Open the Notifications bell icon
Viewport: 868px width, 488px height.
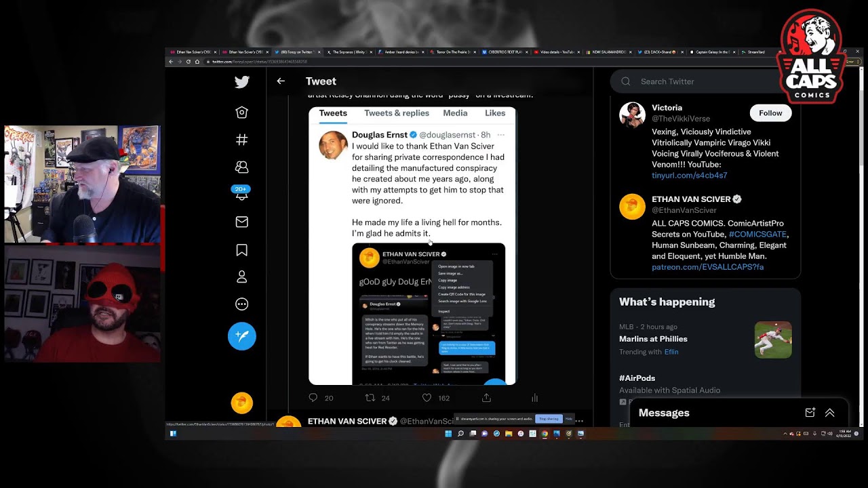click(x=241, y=194)
